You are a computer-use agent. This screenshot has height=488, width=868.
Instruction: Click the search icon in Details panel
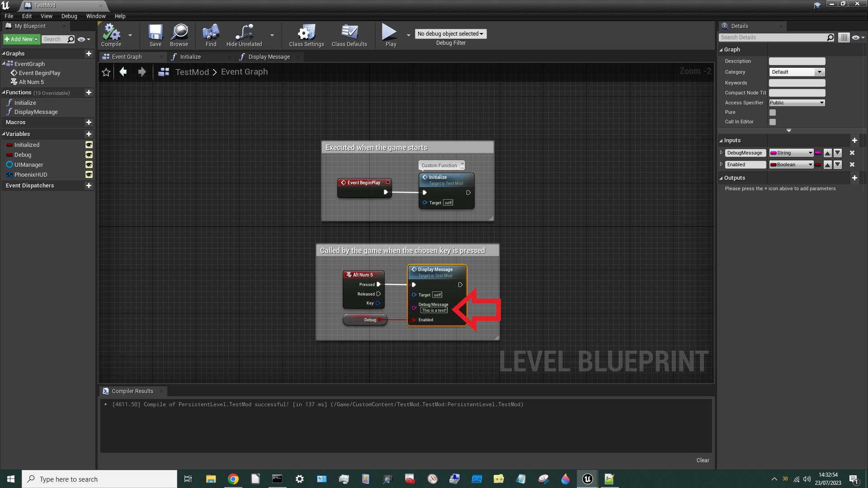(x=830, y=38)
